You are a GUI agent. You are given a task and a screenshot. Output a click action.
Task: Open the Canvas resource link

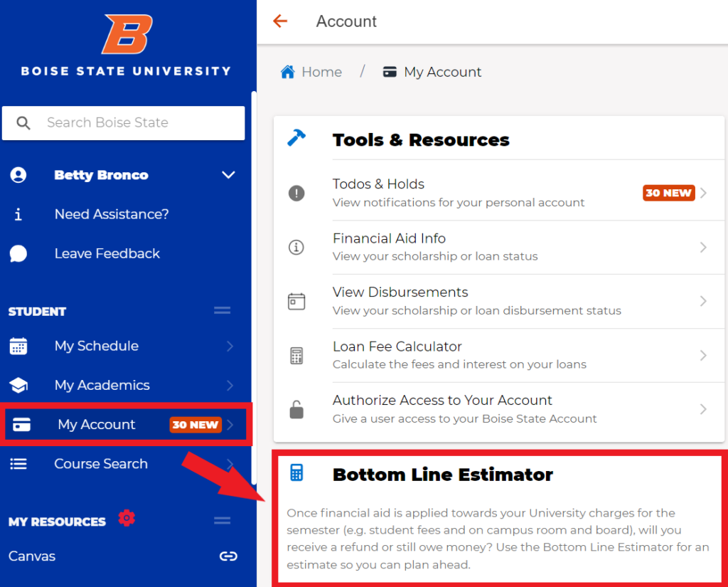pyautogui.click(x=123, y=556)
